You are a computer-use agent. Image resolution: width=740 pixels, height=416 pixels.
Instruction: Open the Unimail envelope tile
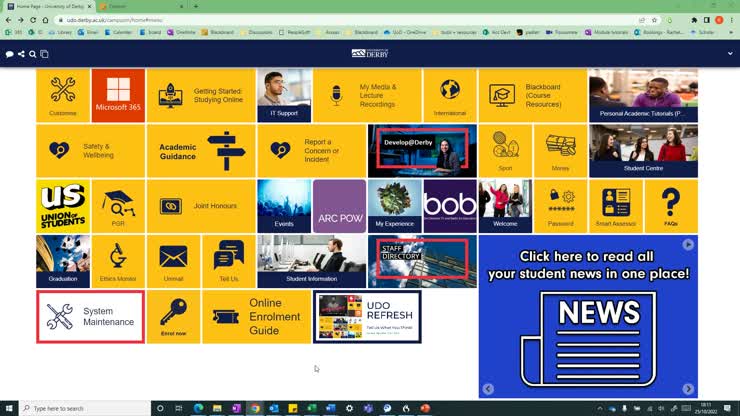(173, 261)
